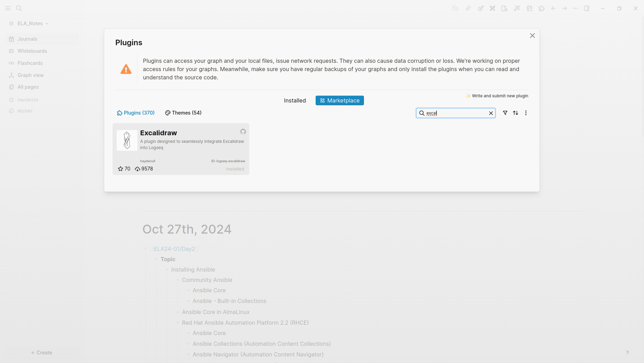Viewport: 644px width, 363px height.
Task: Toggle the right sidebar panel icon
Action: pos(587,8)
